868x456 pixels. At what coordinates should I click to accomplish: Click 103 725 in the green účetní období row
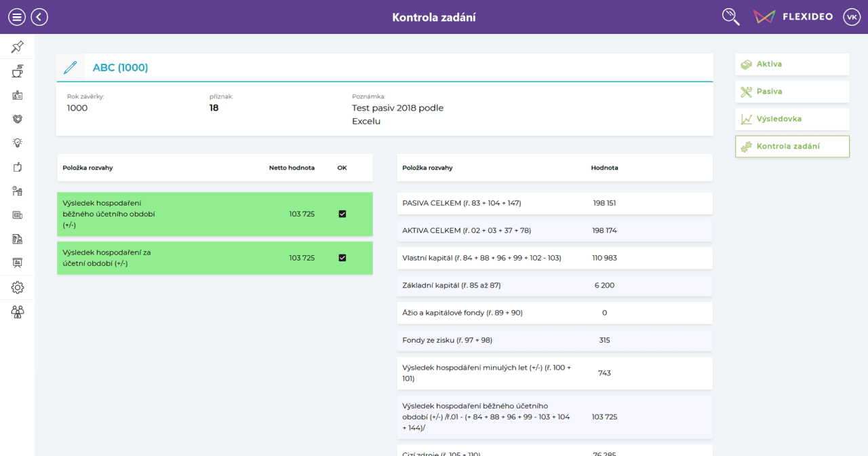pyautogui.click(x=302, y=258)
